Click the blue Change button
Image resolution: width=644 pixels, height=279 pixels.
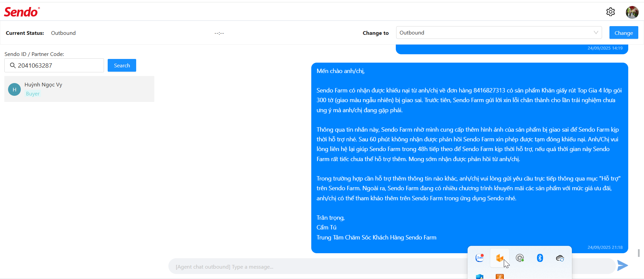point(624,33)
